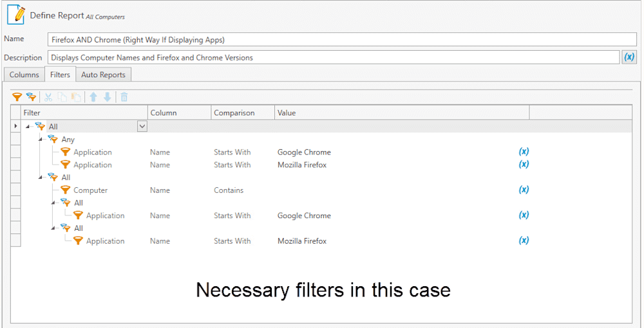Open the Auto Reports tab

(x=103, y=75)
